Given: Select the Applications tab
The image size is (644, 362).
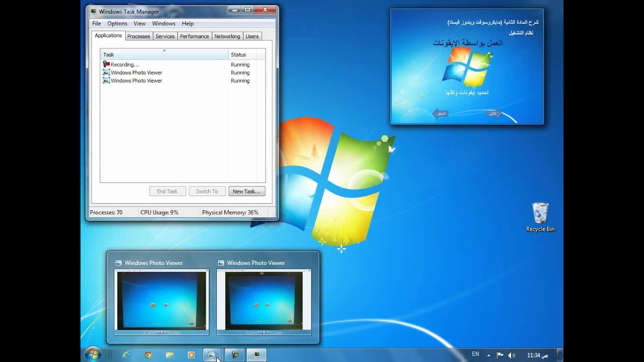Looking at the screenshot, I should tap(108, 36).
